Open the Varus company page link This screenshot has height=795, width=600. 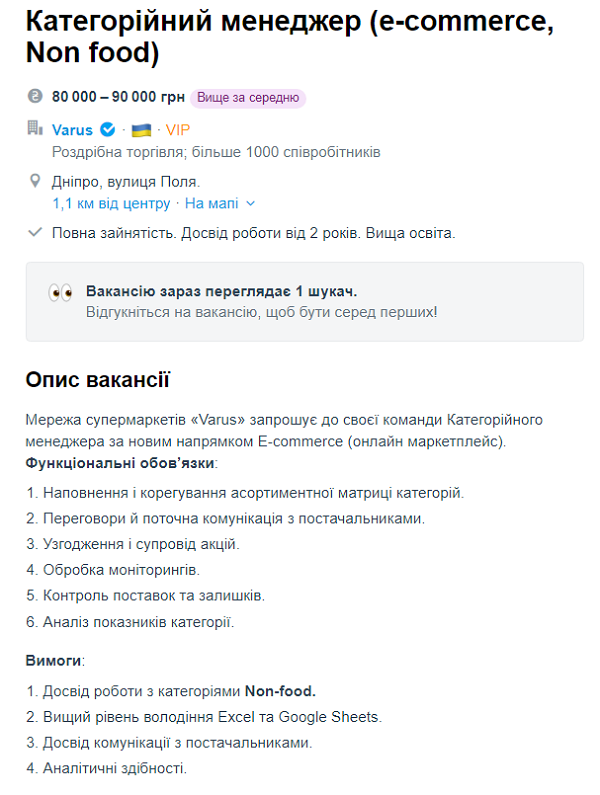[x=72, y=130]
